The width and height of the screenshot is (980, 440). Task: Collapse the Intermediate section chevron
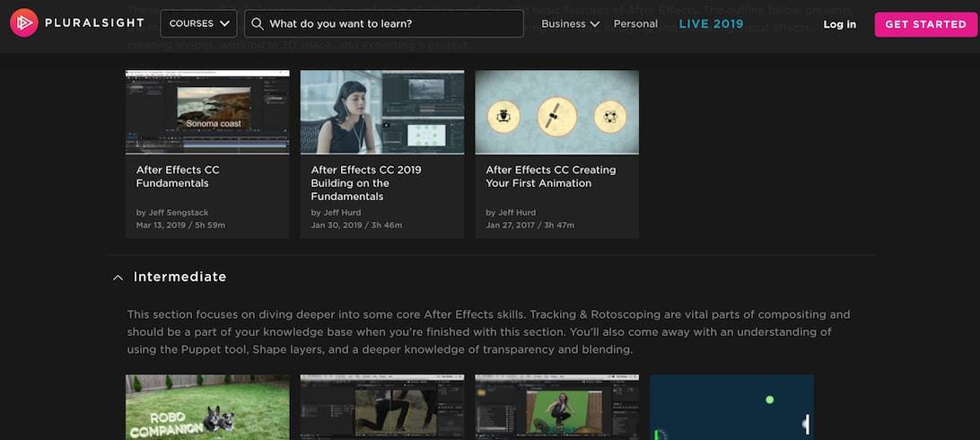tap(118, 277)
